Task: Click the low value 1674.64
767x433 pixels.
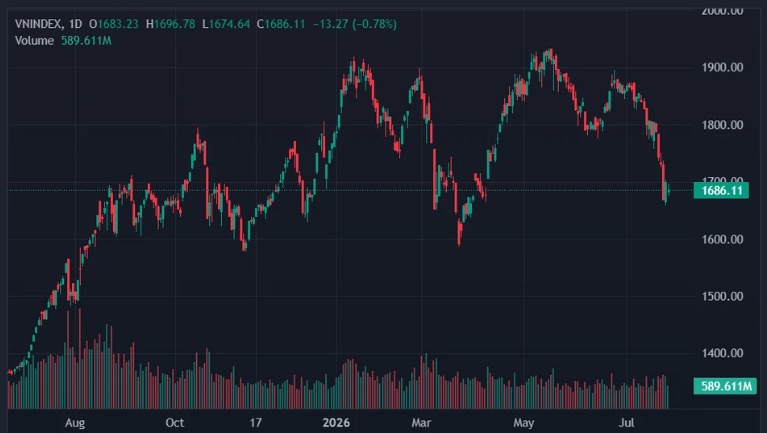Action: click(229, 24)
